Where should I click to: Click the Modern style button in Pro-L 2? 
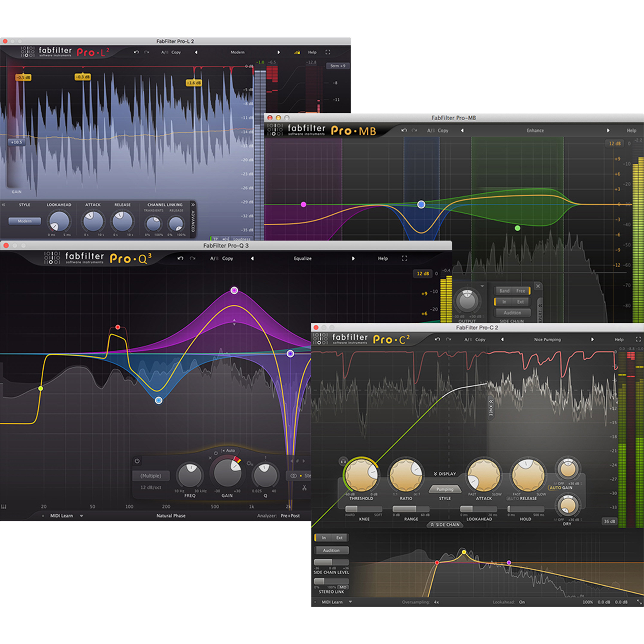tap(25, 221)
